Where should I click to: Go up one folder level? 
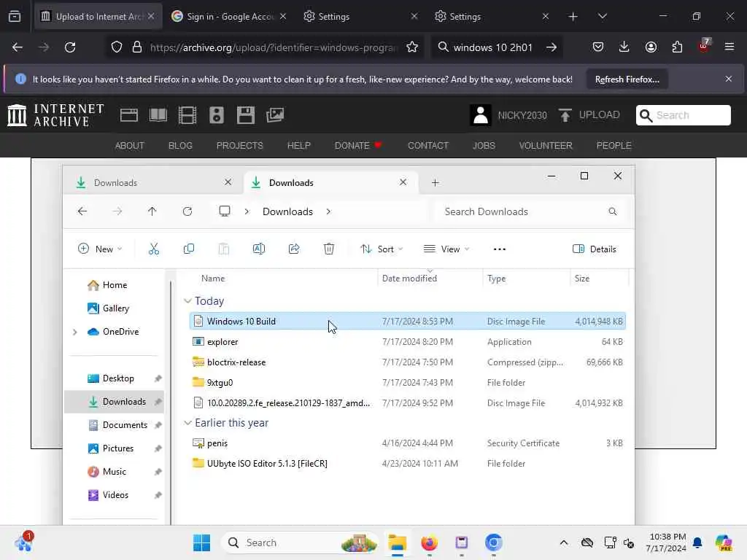click(x=152, y=211)
